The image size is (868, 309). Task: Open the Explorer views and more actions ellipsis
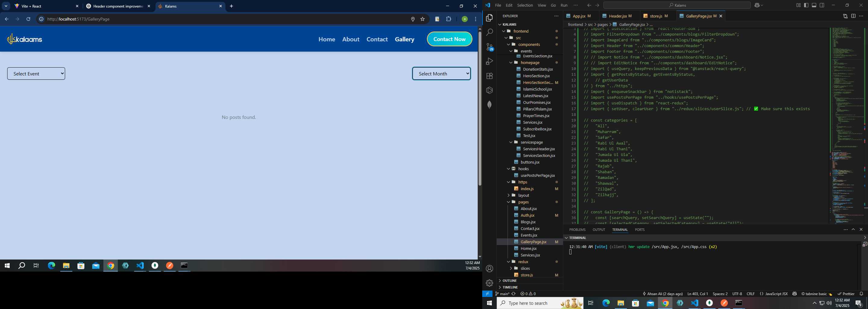[556, 16]
